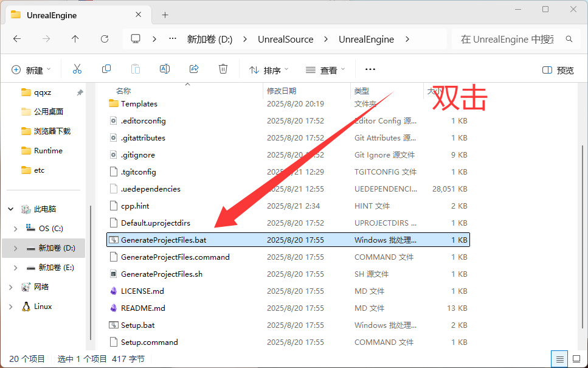Click the UnrealEngine window tab
The height and width of the screenshot is (368, 588).
79,15
